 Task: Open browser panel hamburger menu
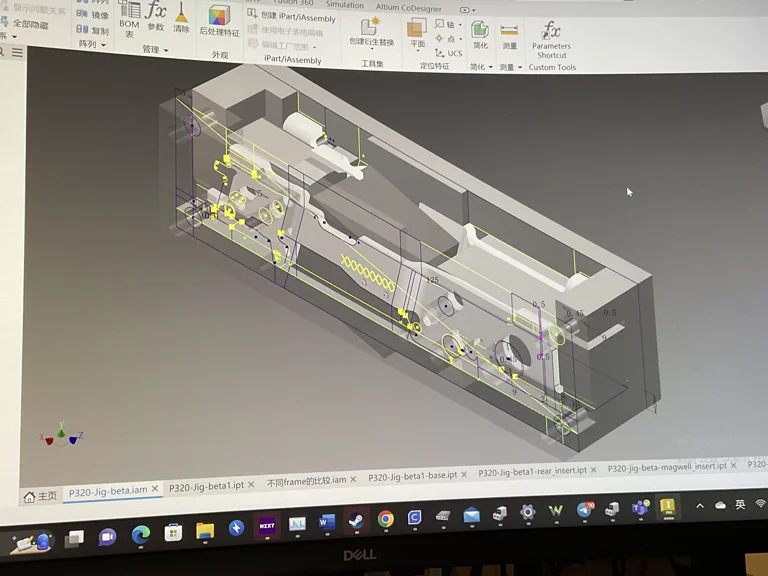pyautogui.click(x=18, y=52)
